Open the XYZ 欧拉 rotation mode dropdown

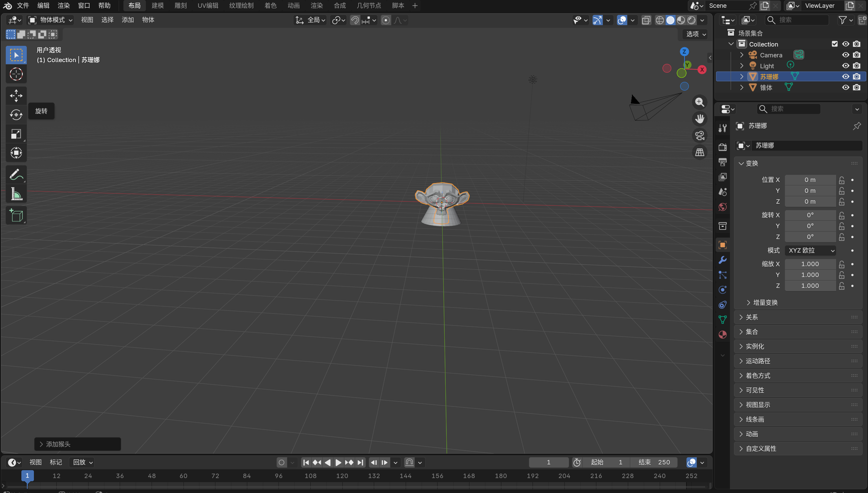[x=811, y=251]
